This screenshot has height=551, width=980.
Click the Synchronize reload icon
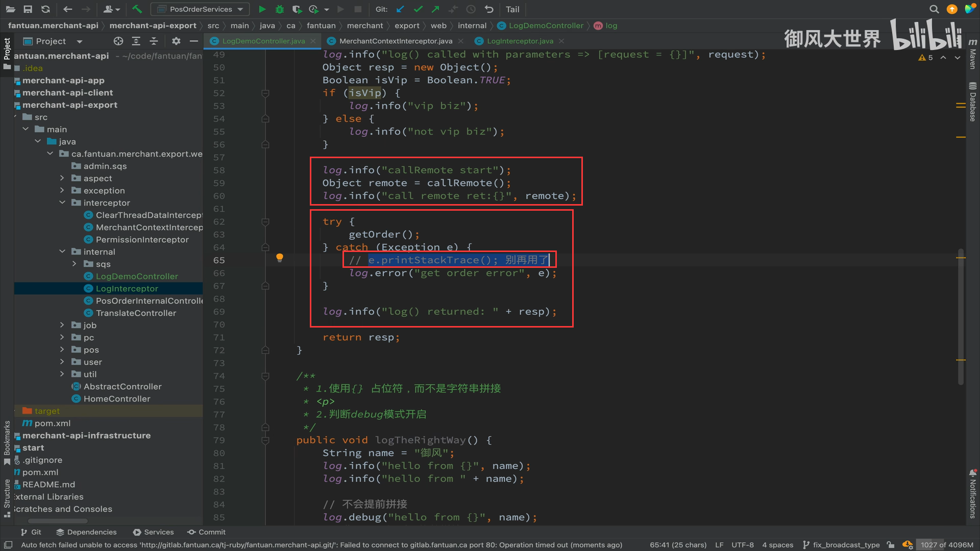coord(45,9)
